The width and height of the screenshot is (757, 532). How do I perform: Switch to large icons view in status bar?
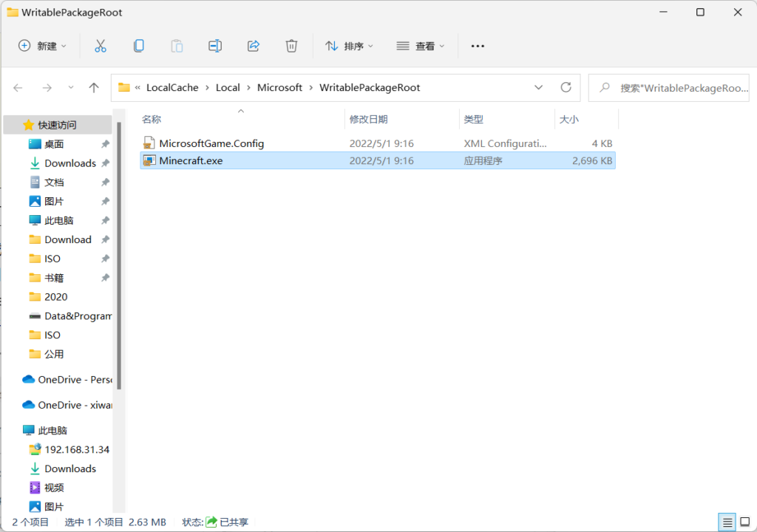point(745,522)
